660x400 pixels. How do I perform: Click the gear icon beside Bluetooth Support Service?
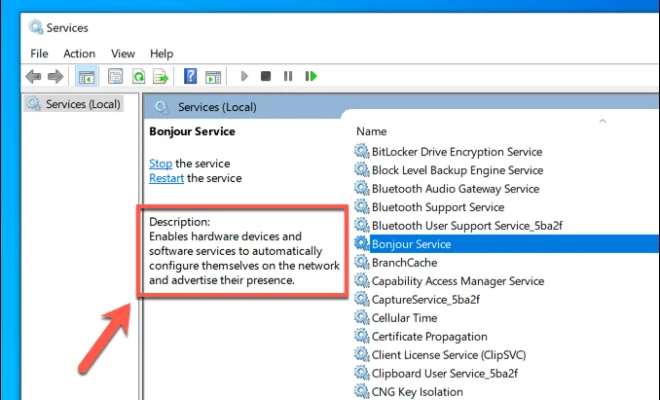[362, 206]
